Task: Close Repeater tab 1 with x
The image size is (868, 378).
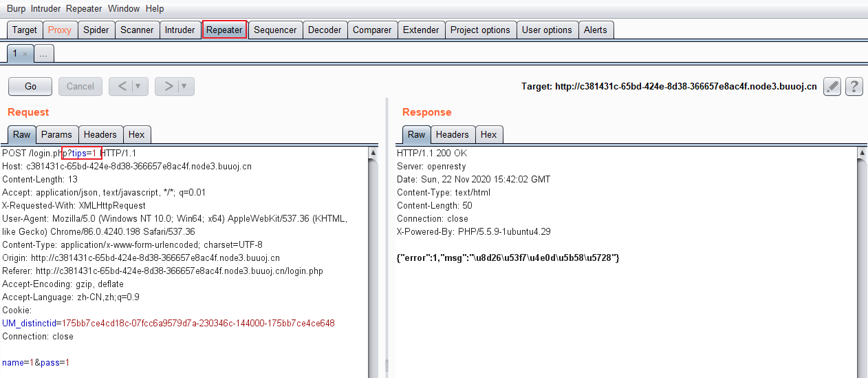Action: 25,54
